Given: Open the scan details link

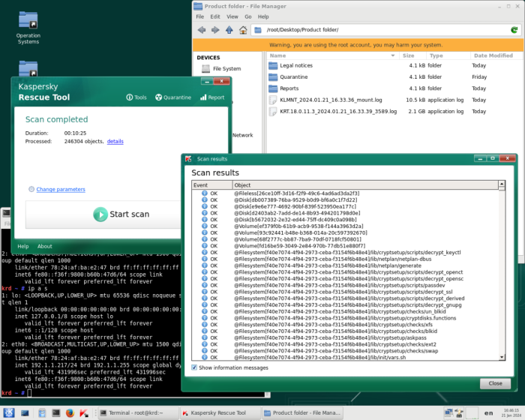Looking at the screenshot, I should 115,141.
